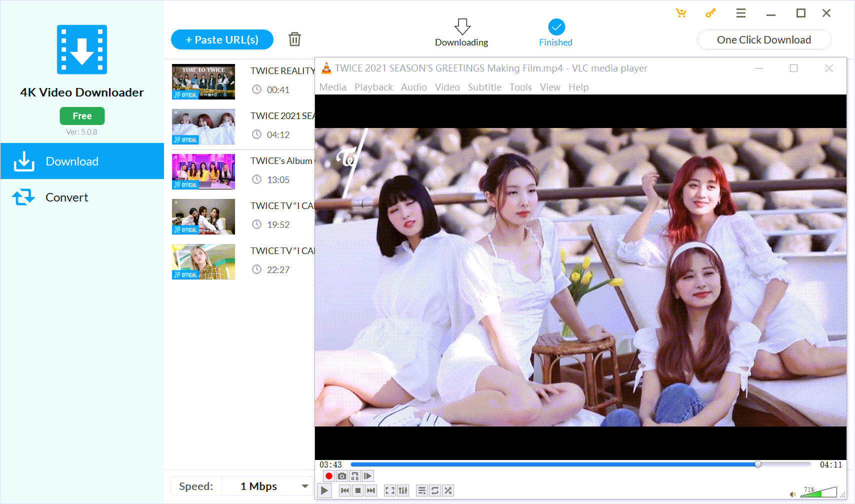
Task: Click the key registration icon
Action: [710, 13]
